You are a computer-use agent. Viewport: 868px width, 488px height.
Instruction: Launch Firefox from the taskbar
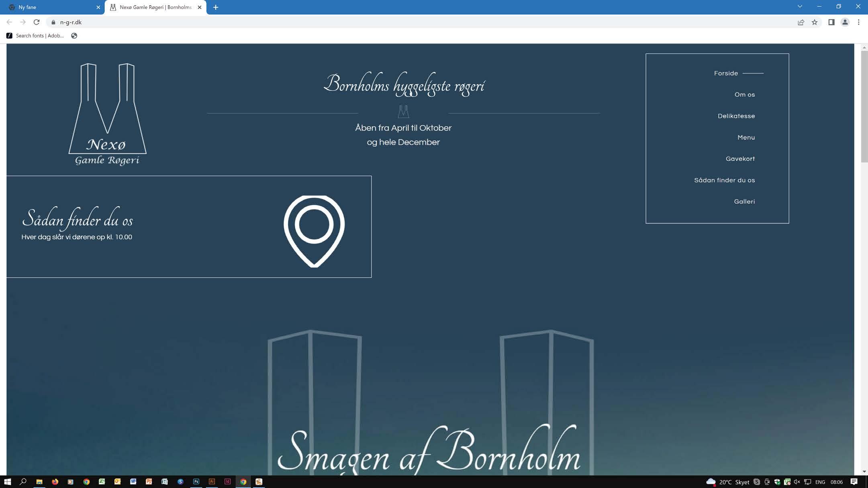coord(55,482)
